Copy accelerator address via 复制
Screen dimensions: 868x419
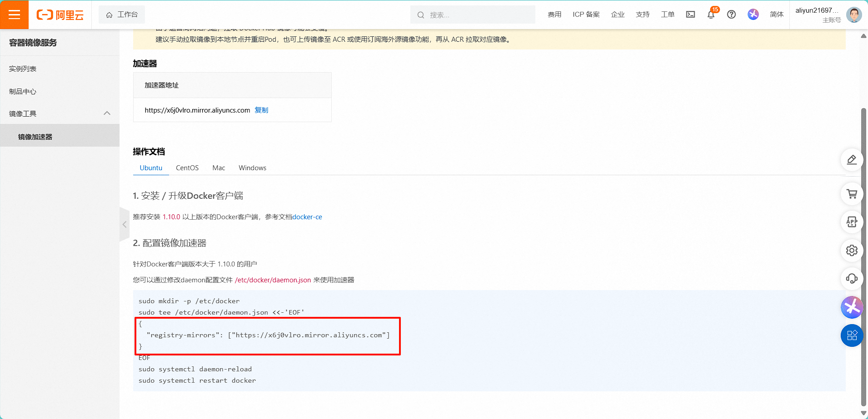tap(261, 110)
